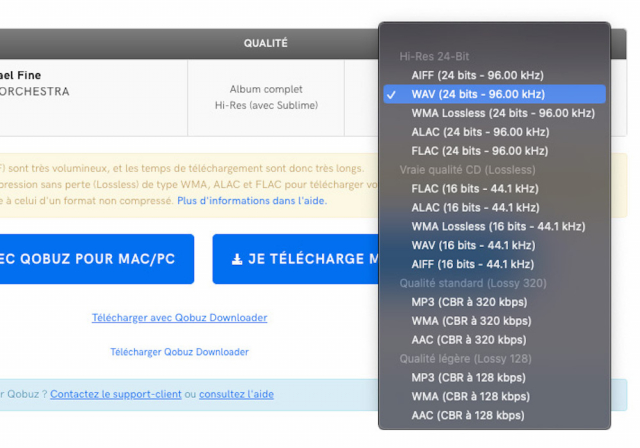Open Télécharger Qobuz Downloader link
This screenshot has width=640, height=448.
180,352
